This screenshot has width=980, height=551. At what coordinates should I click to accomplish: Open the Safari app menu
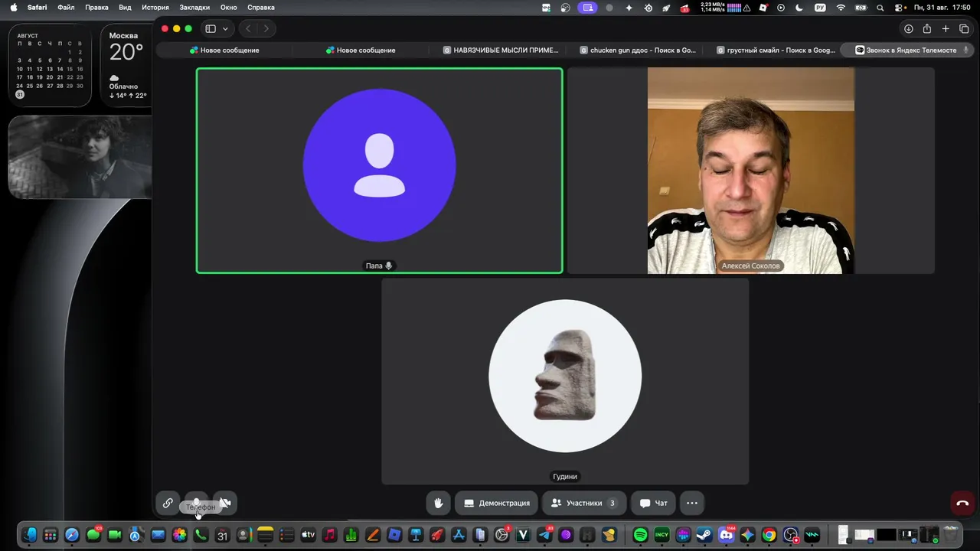[38, 8]
